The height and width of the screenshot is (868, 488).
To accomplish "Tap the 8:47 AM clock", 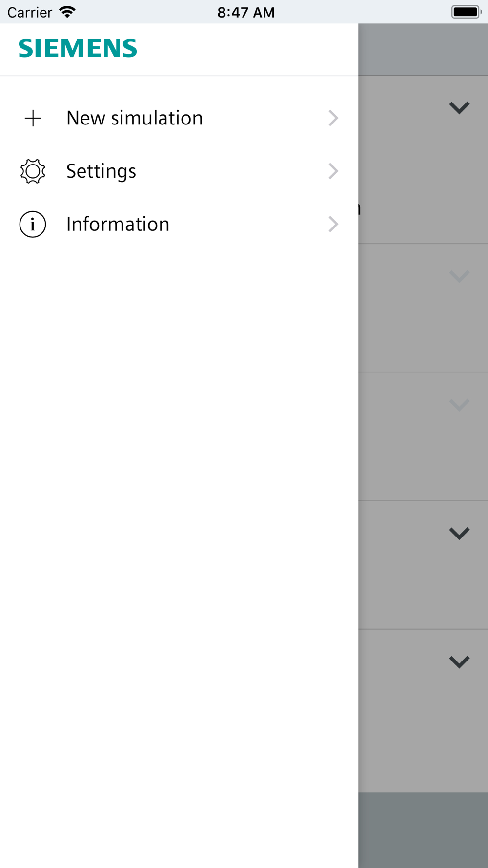I will pyautogui.click(x=246, y=12).
